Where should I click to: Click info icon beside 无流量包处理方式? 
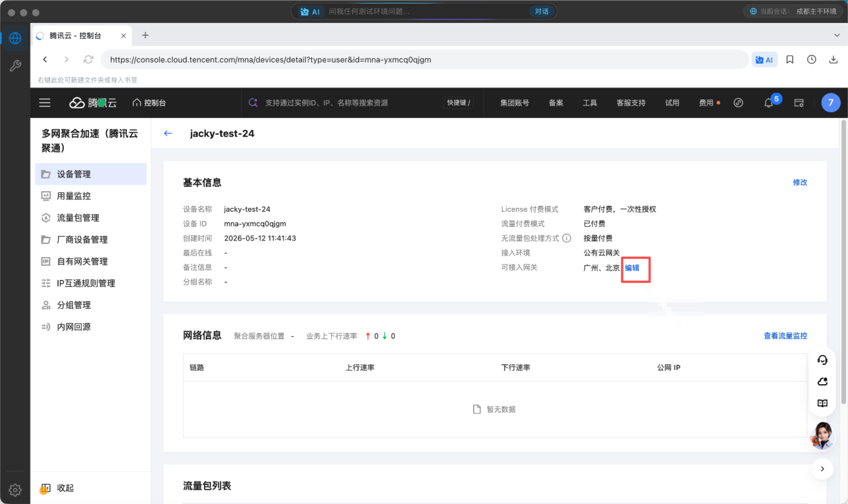[566, 238]
